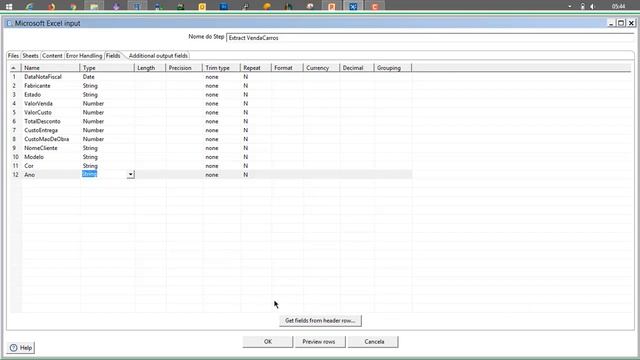Select the highlighted Type cell for Ano
Screen dimensions: 640x360
coord(89,174)
